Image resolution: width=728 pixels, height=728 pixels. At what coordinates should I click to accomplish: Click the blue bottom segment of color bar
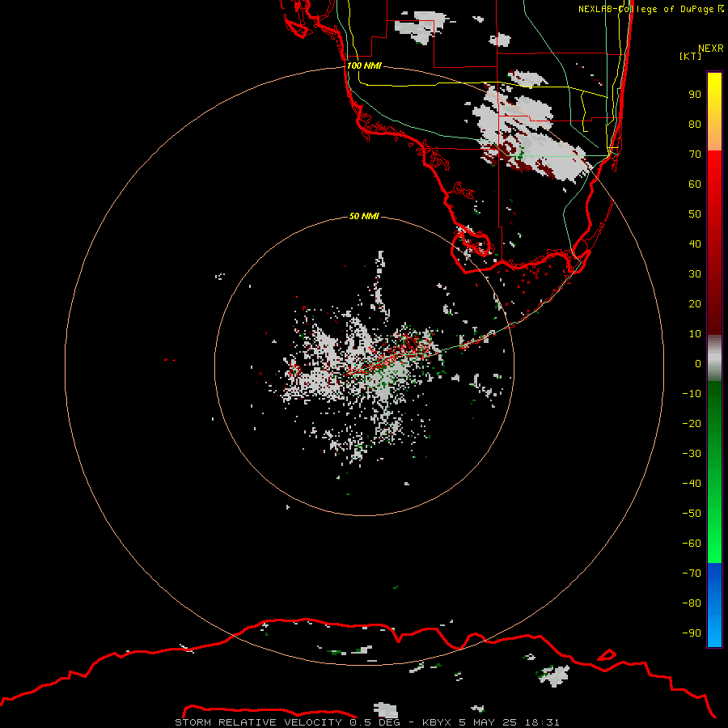click(714, 605)
